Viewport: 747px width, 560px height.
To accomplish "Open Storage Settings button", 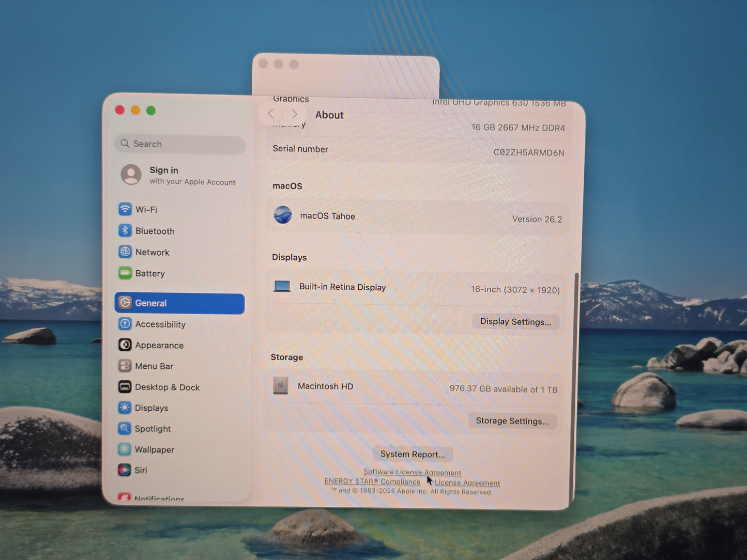I will pos(512,421).
